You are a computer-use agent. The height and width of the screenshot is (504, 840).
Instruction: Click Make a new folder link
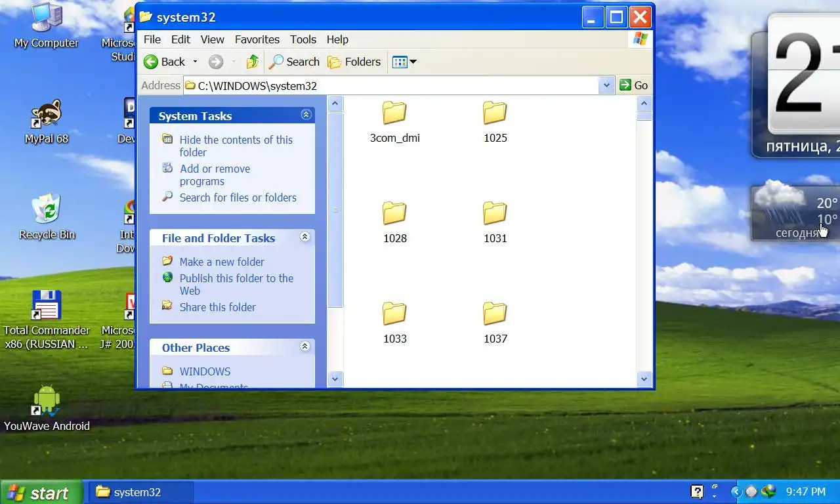(222, 262)
